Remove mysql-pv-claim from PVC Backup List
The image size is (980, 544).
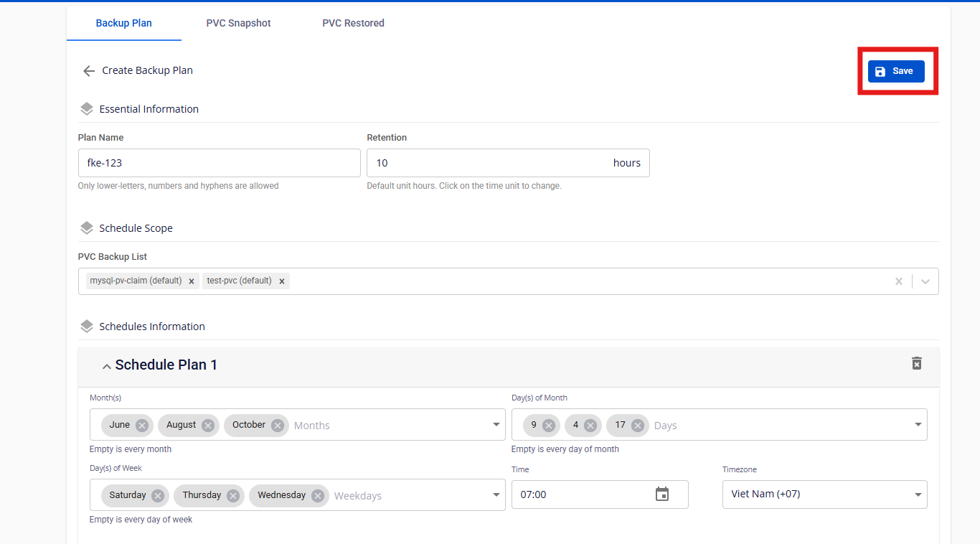(x=192, y=281)
